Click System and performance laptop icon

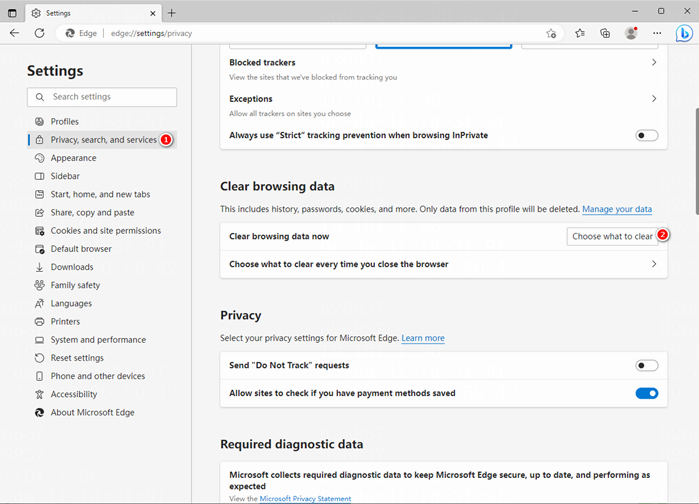pyautogui.click(x=39, y=340)
